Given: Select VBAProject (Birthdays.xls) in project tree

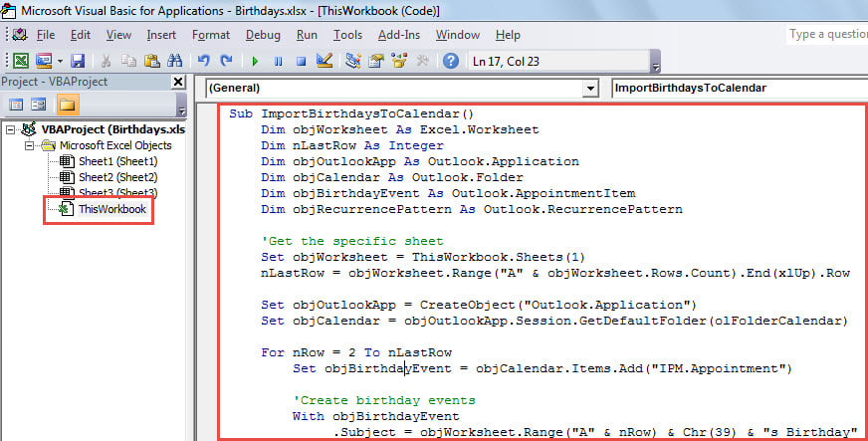Looking at the screenshot, I should point(112,129).
